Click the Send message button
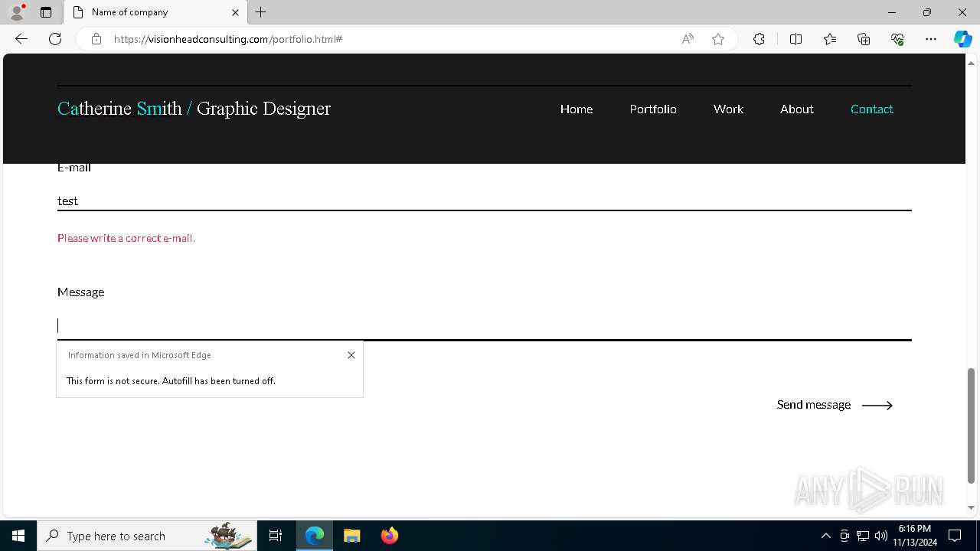 point(835,405)
